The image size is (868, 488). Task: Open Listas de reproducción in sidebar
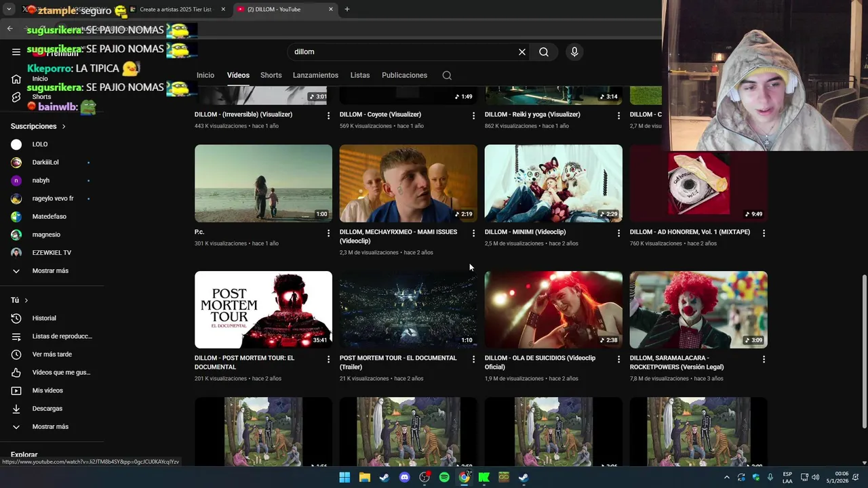[52, 336]
